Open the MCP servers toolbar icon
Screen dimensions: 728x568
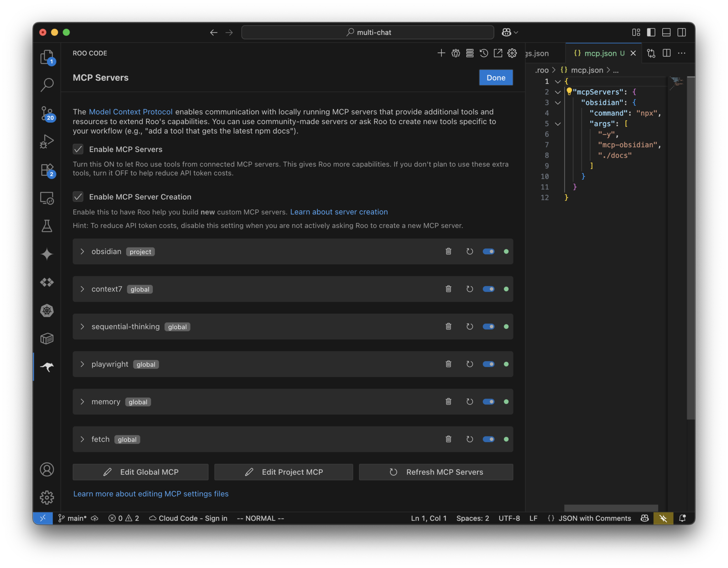pyautogui.click(x=470, y=53)
